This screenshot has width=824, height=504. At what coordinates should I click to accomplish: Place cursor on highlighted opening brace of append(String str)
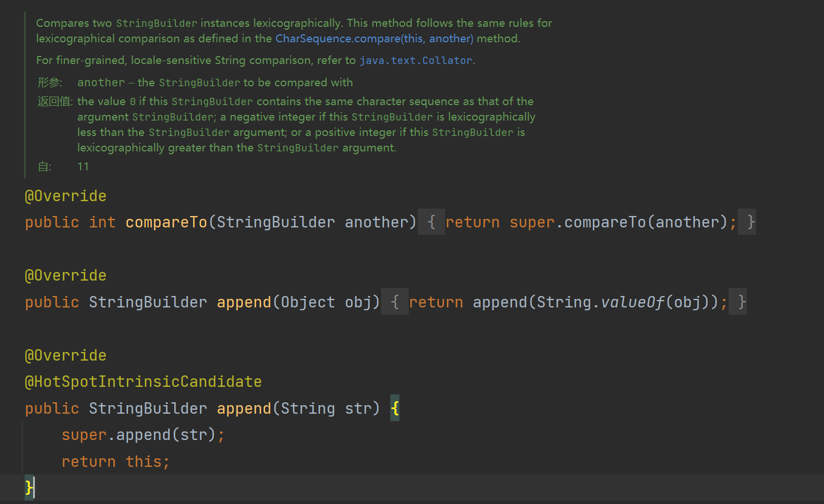(395, 408)
